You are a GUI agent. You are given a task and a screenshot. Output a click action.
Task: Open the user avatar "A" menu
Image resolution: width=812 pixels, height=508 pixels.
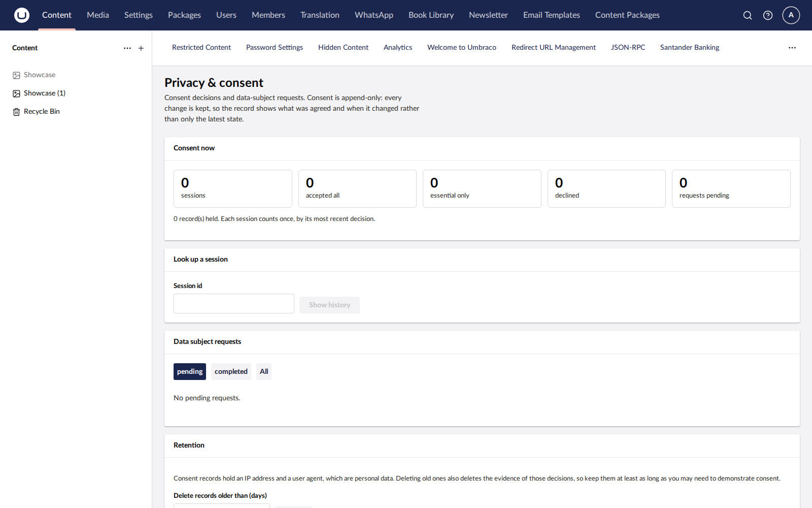(x=791, y=15)
